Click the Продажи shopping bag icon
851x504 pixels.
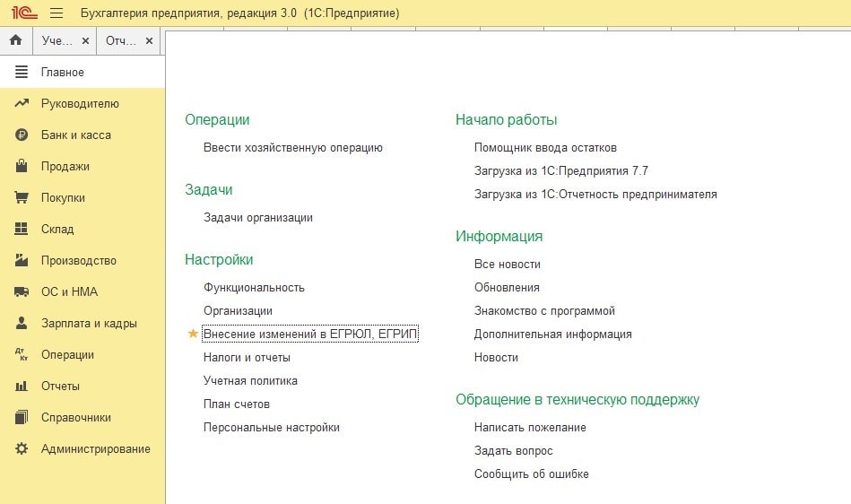22,166
